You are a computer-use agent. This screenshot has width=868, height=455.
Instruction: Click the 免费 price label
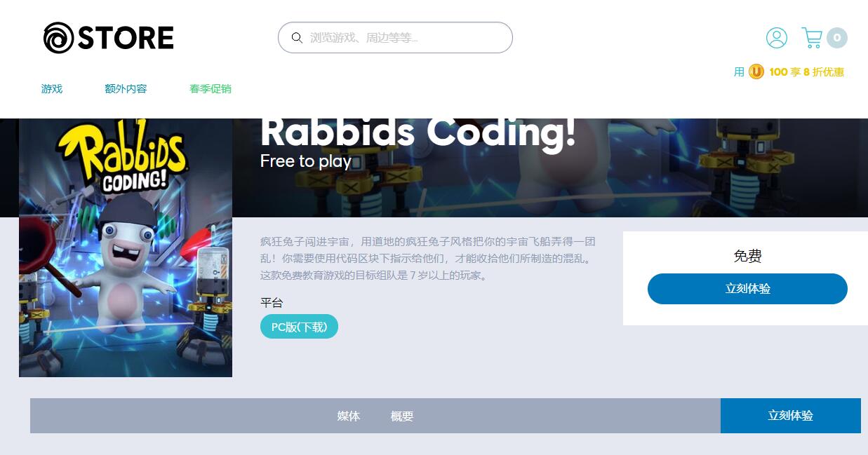747,256
